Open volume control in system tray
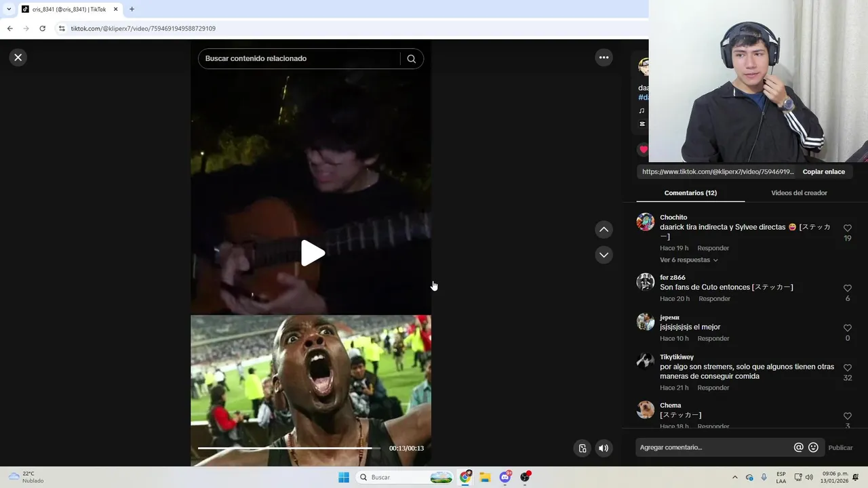This screenshot has height=488, width=868. coord(809,477)
